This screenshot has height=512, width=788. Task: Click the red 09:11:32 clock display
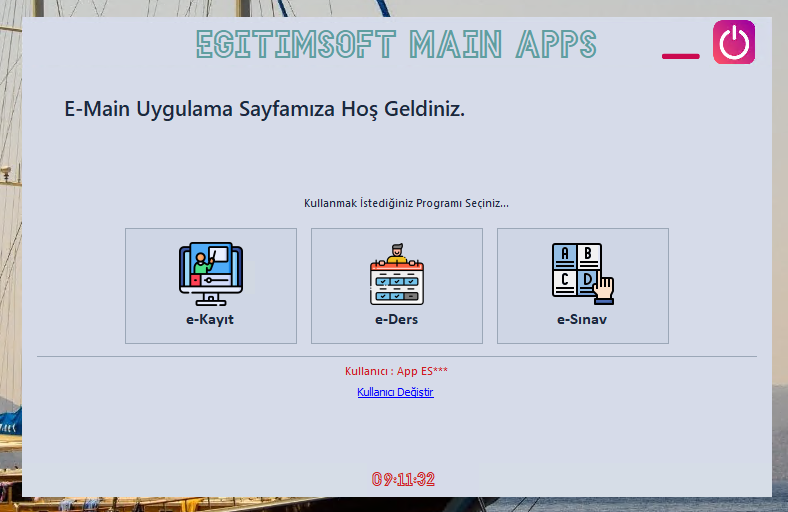(x=403, y=479)
